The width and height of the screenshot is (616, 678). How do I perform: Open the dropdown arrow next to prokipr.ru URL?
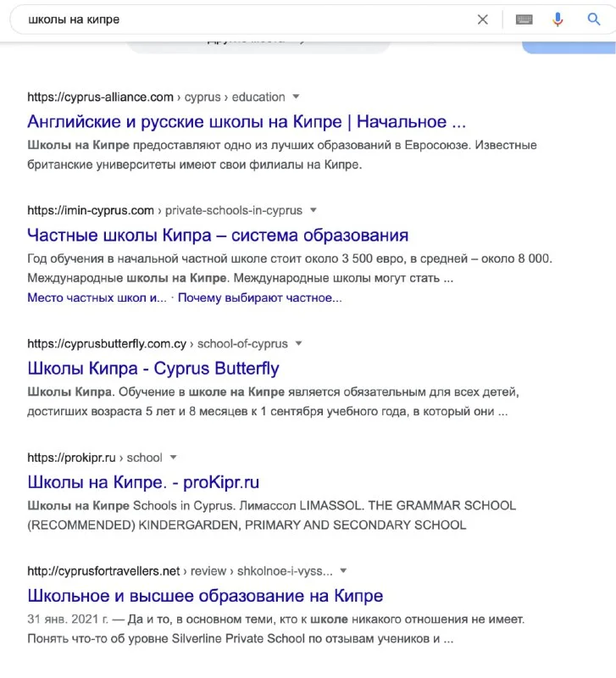pyautogui.click(x=174, y=458)
